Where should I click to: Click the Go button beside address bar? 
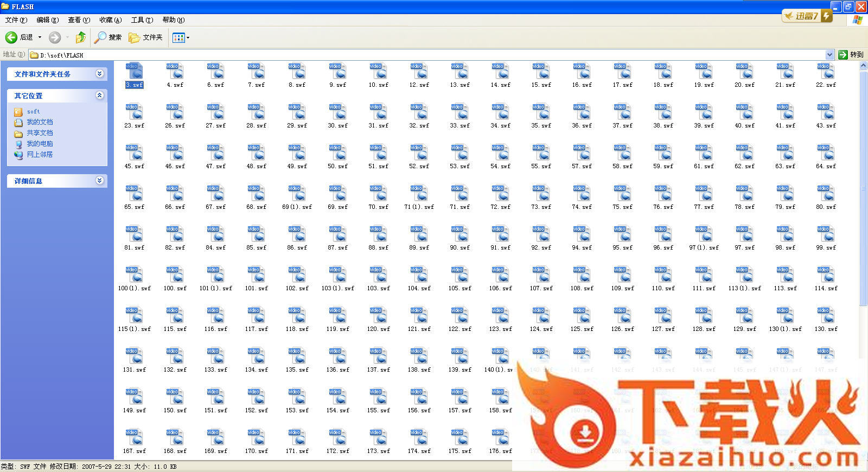851,55
